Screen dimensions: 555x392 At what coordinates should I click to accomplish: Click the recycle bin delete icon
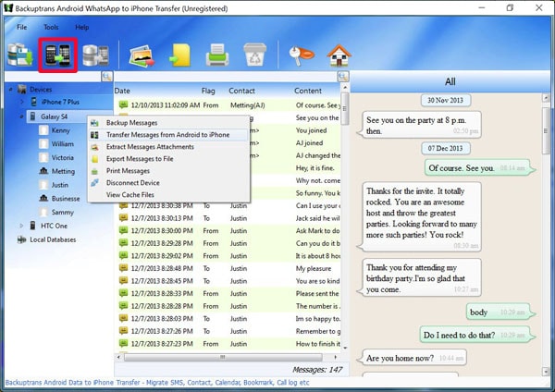253,55
